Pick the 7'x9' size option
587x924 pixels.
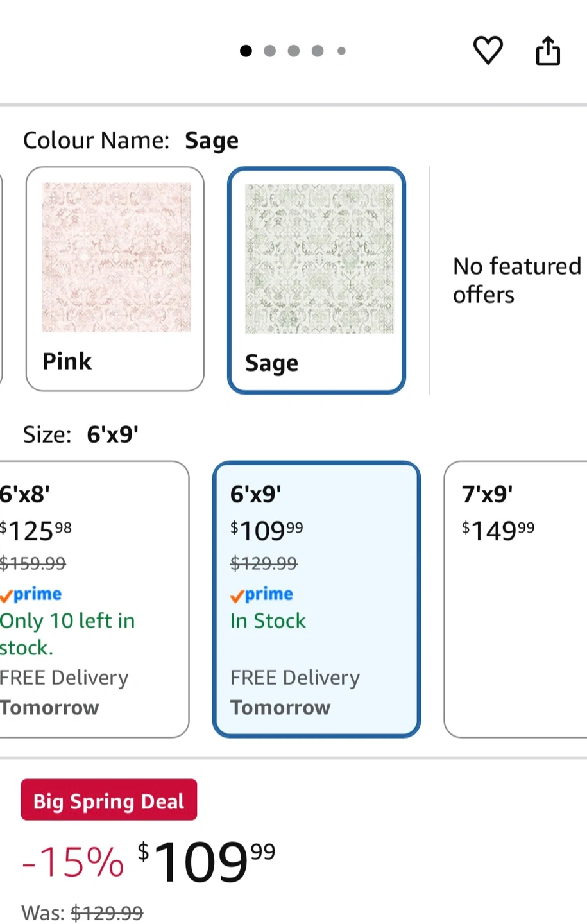coord(515,599)
